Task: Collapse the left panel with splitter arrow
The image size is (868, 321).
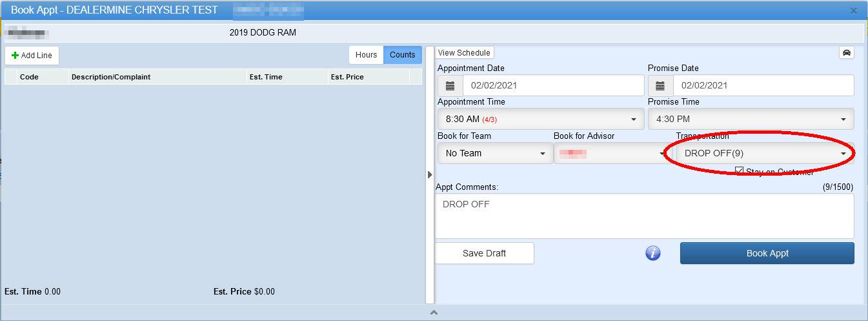Action: point(430,174)
